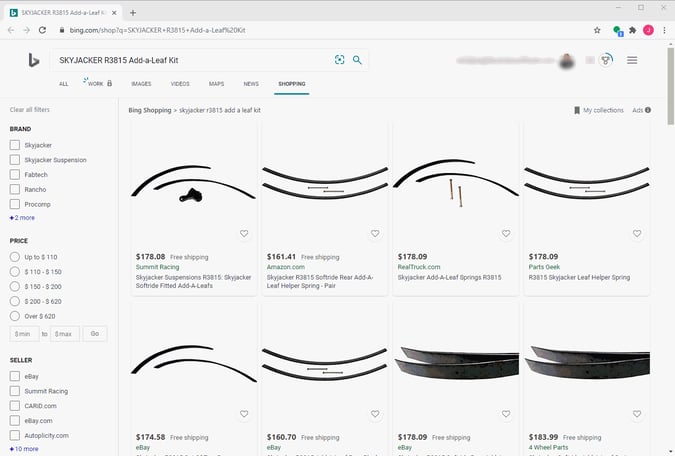Select price range $150 - $200
This screenshot has height=456, width=675.
tap(15, 286)
